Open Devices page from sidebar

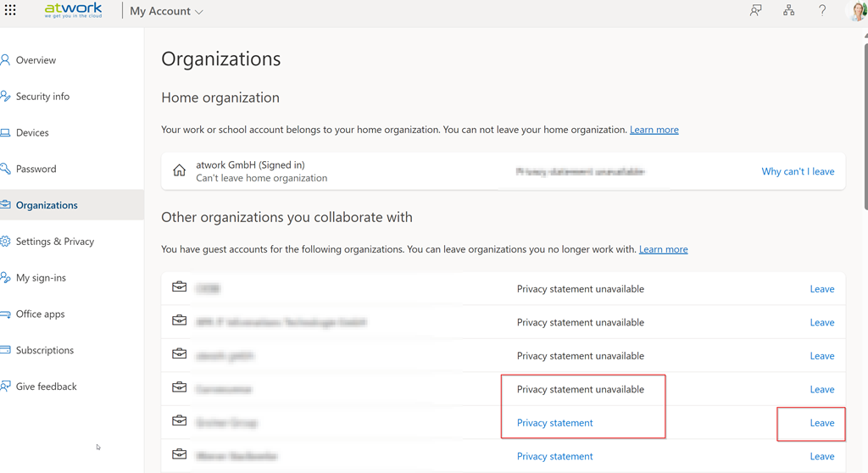tap(32, 133)
